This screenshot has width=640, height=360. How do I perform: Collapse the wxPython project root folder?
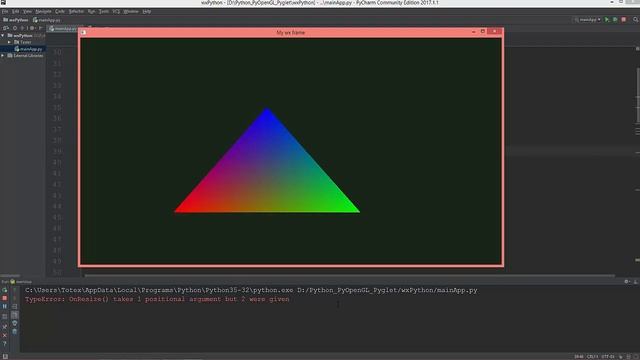point(3,36)
